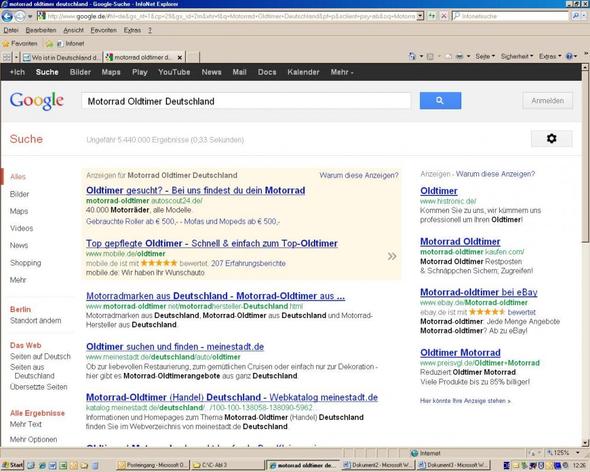Click the Home page icon in command bar

tap(412, 56)
